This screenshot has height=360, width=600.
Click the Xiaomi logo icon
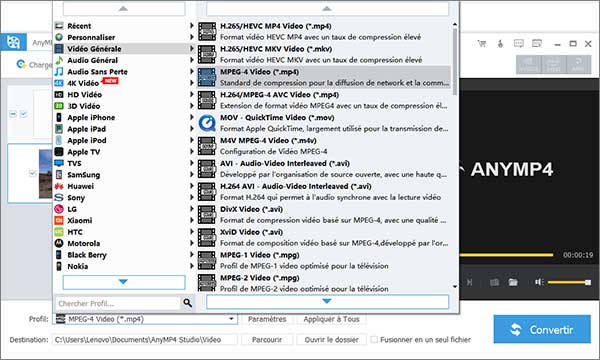(x=59, y=220)
